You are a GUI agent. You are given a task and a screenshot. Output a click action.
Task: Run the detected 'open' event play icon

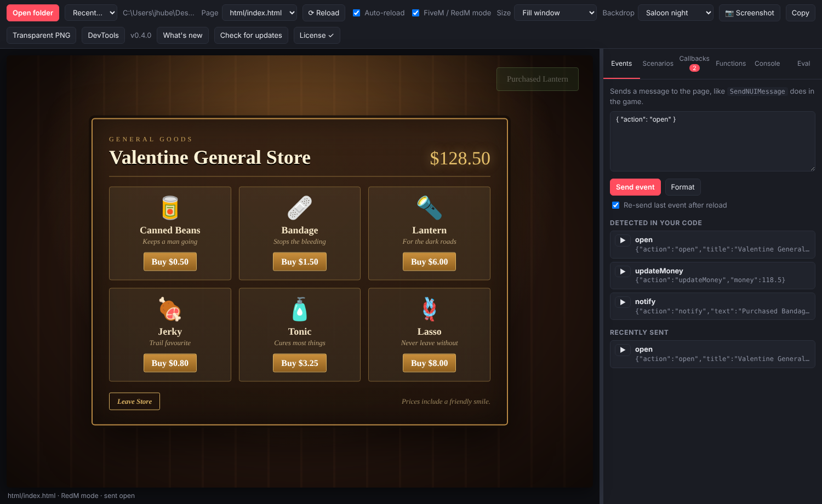623,240
